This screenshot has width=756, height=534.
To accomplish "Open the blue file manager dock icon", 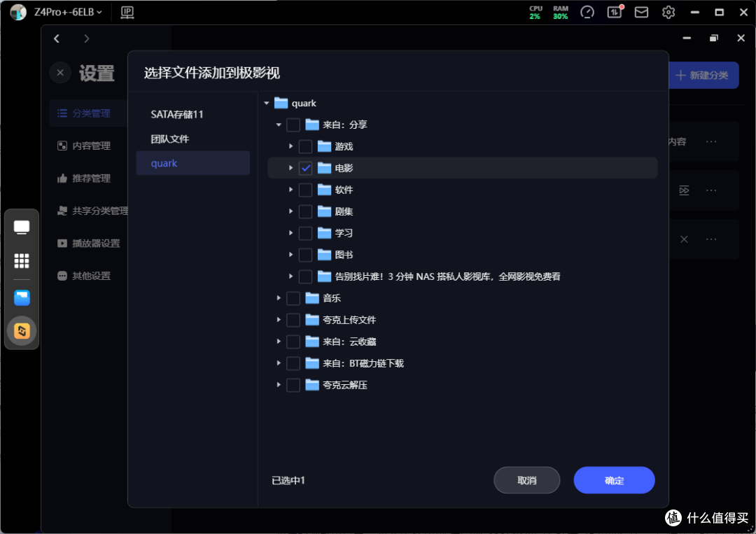I will coord(22,298).
